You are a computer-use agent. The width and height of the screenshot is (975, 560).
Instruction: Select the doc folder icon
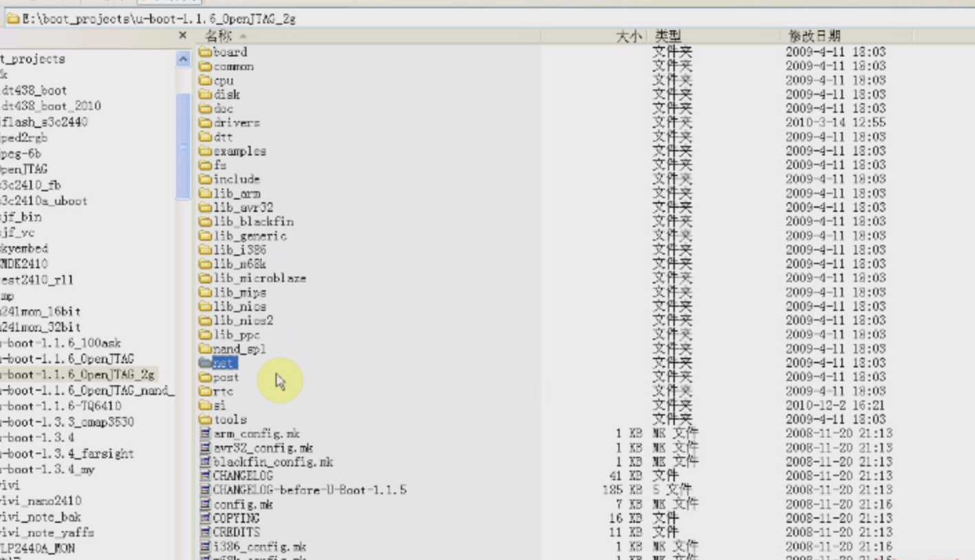205,108
